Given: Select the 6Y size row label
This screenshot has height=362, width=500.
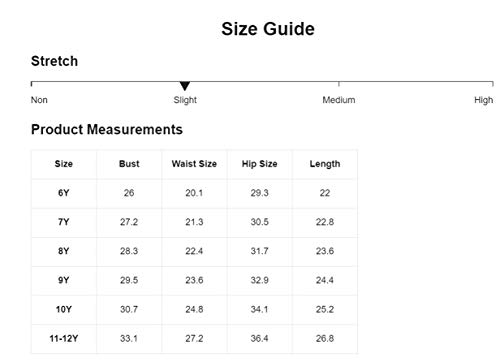Looking at the screenshot, I should 64,193.
